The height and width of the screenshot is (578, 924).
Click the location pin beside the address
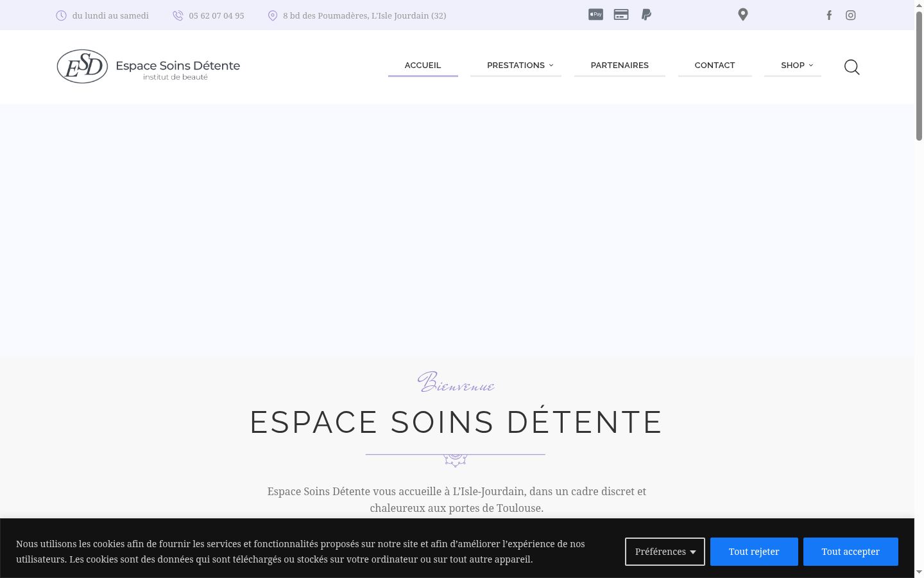point(273,15)
